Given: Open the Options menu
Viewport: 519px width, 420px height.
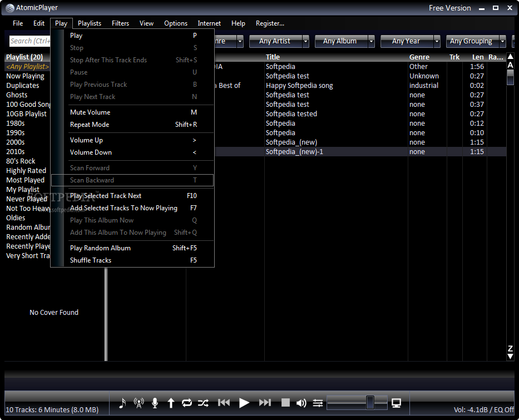Looking at the screenshot, I should (x=176, y=23).
